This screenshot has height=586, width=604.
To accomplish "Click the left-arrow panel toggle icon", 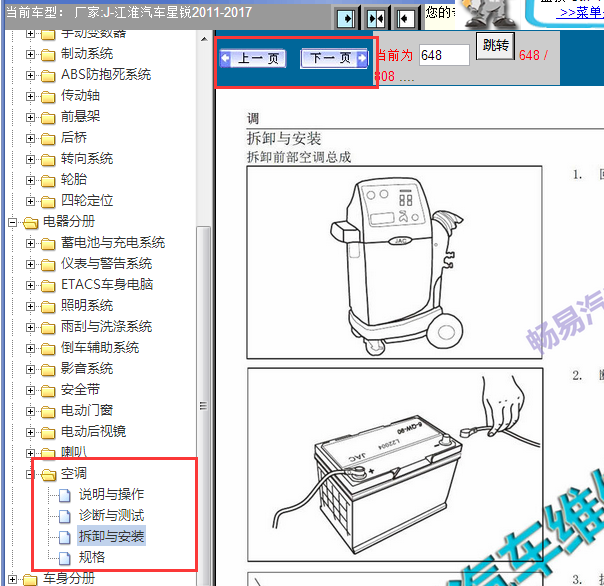I will [405, 18].
